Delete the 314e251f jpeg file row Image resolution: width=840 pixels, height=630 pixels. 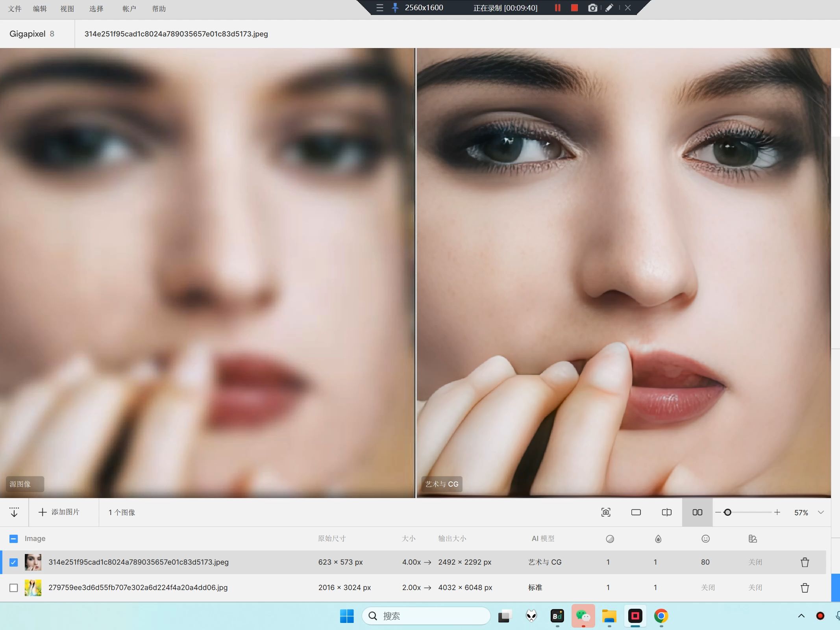[x=805, y=562]
